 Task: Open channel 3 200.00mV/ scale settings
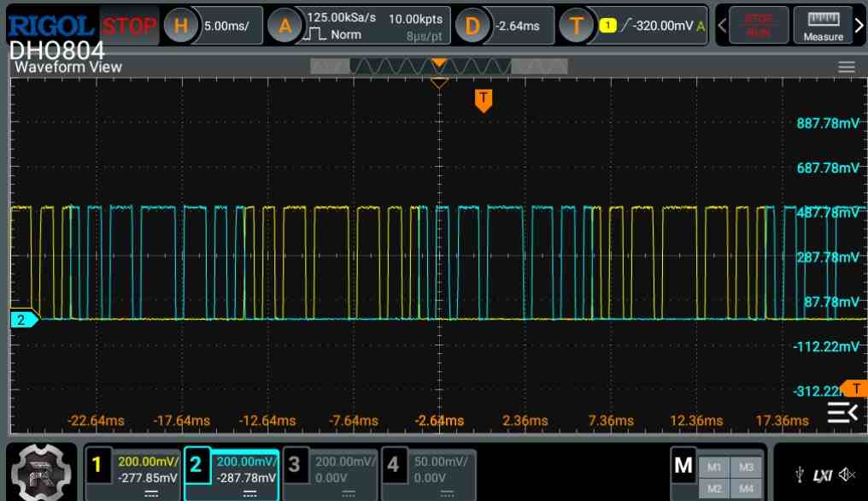[345, 462]
